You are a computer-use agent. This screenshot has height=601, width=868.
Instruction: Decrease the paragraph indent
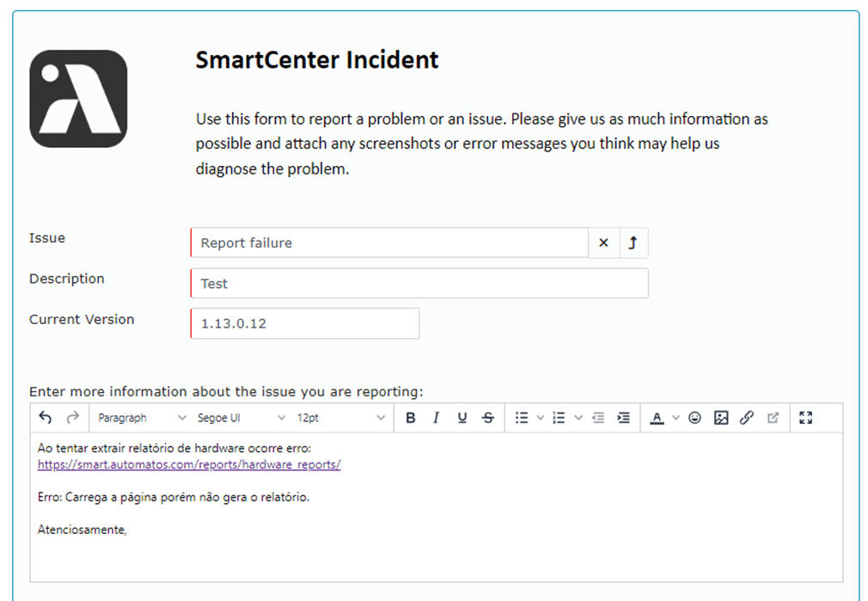tap(599, 418)
